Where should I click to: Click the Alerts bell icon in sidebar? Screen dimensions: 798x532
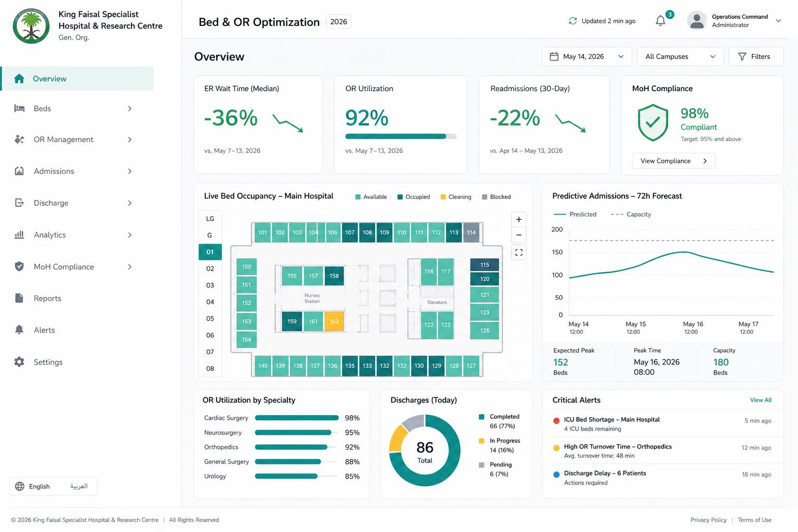click(x=19, y=330)
